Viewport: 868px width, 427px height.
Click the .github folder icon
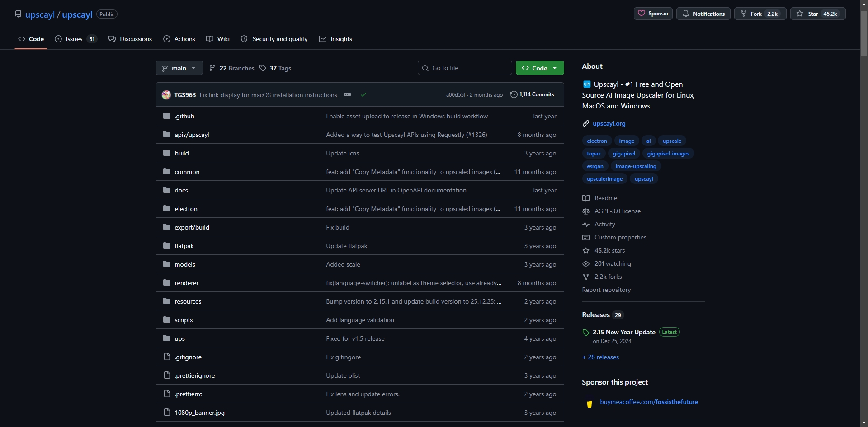click(167, 116)
